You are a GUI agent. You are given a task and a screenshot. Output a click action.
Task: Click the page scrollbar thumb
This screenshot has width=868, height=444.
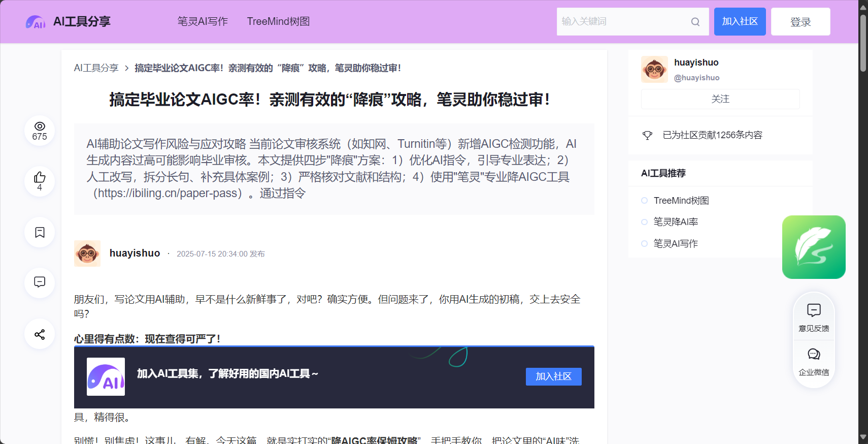(863, 43)
